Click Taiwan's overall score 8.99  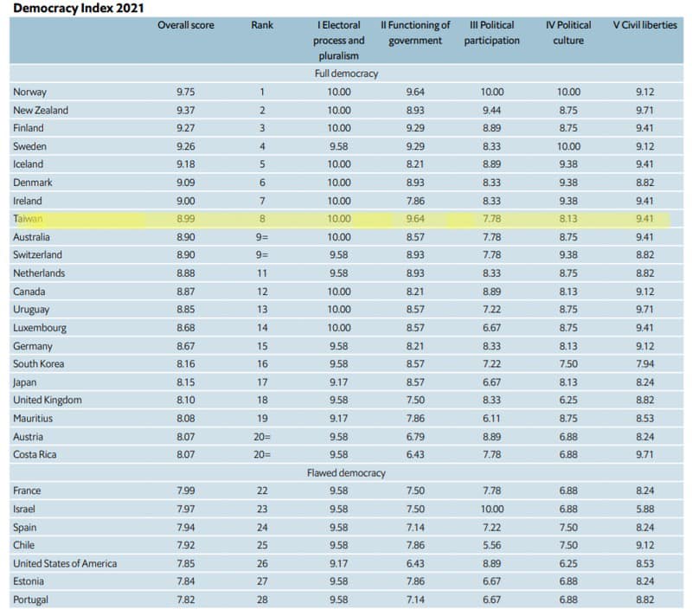tap(186, 219)
